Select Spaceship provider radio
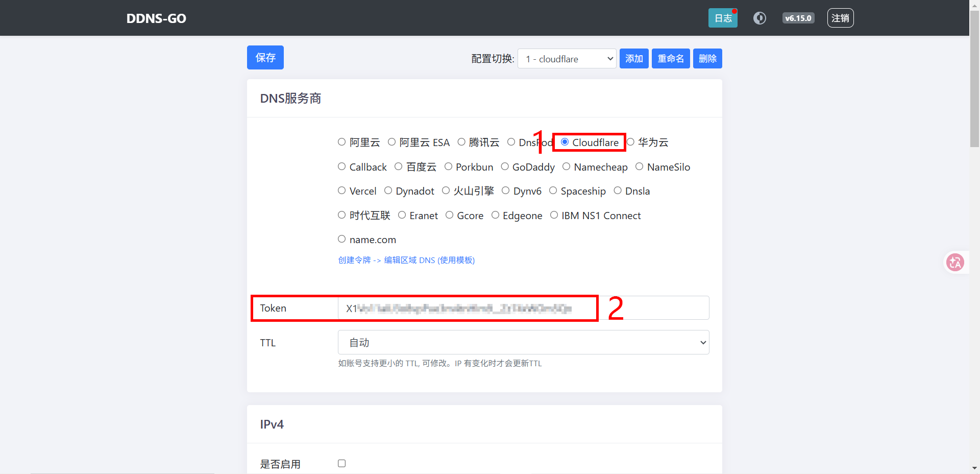Image resolution: width=980 pixels, height=474 pixels. [553, 191]
